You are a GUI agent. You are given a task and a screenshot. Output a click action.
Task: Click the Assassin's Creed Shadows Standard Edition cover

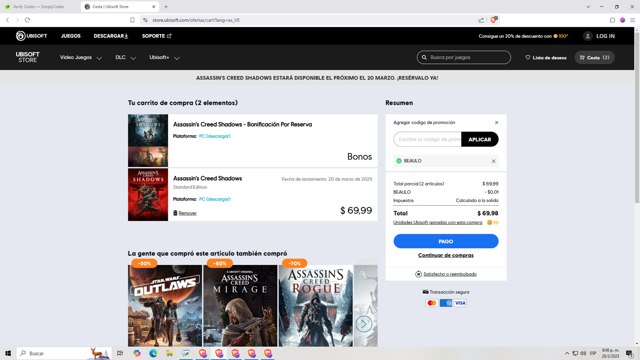click(148, 195)
